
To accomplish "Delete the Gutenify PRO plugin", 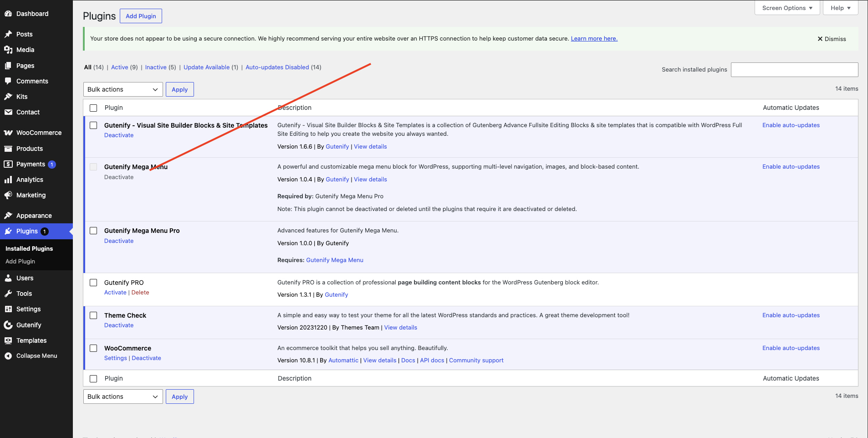I will tap(140, 292).
